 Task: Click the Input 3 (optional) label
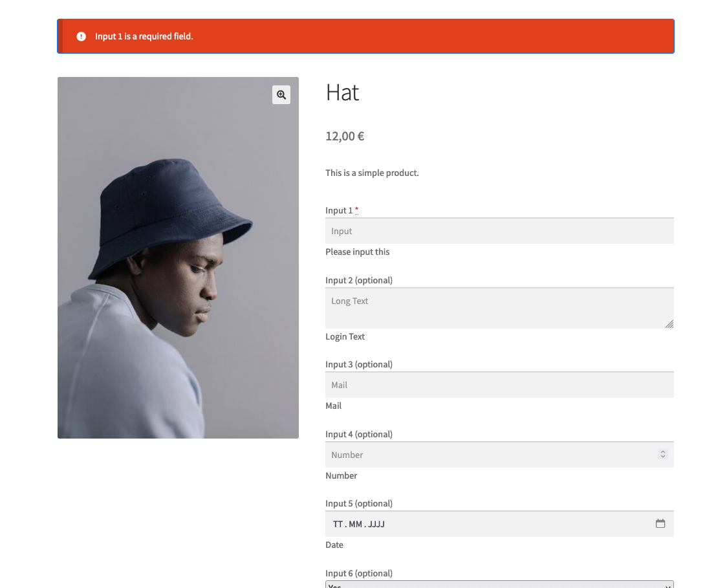[359, 364]
